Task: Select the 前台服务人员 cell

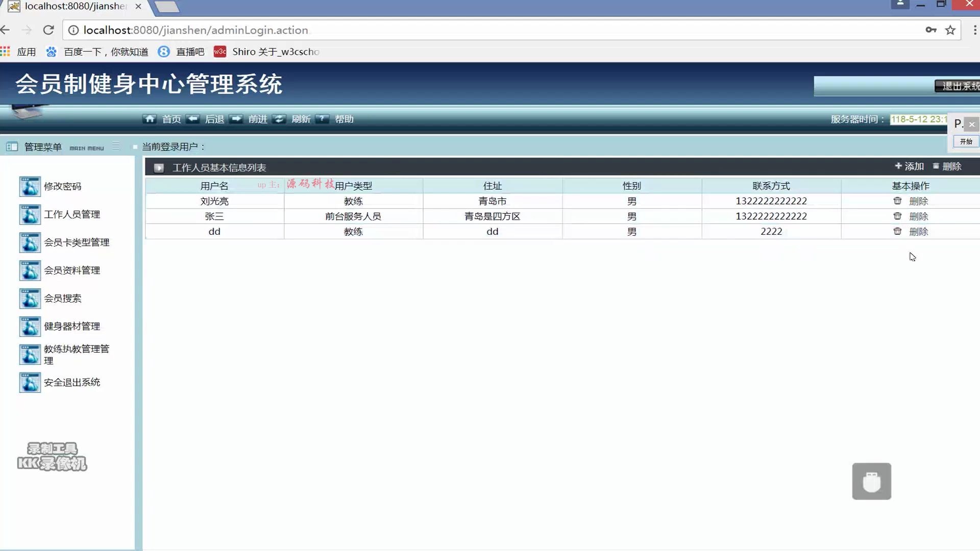Action: (x=353, y=216)
